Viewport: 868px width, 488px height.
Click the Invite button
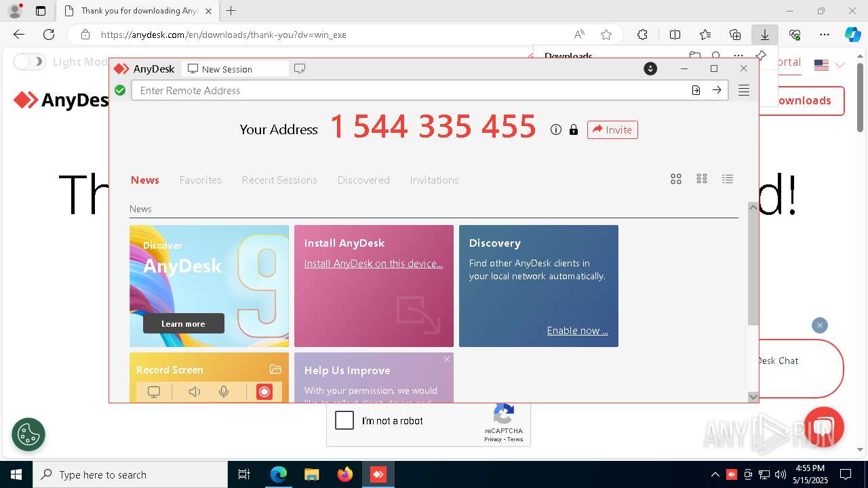pyautogui.click(x=612, y=129)
